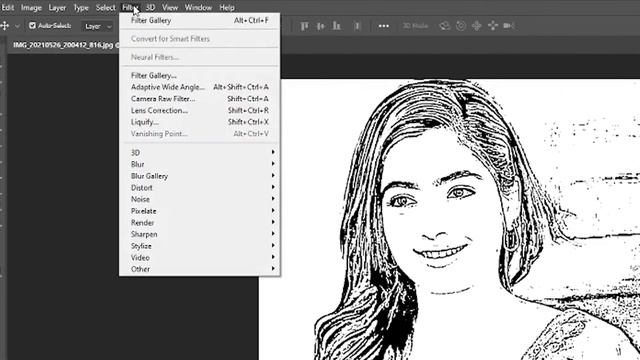Expand the Noise submenu
The width and height of the screenshot is (640, 360).
(x=200, y=199)
